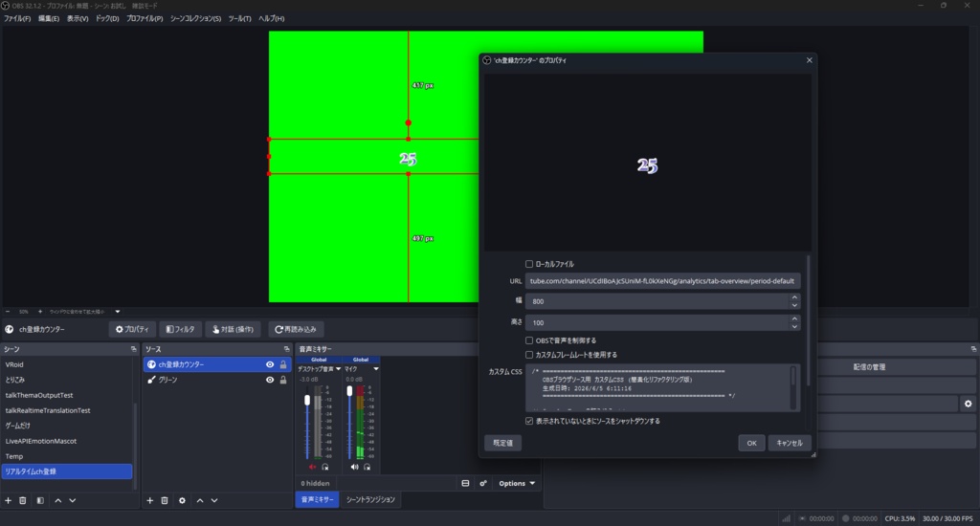Enable OBSで音声を制御する checkbox
This screenshot has height=526, width=980.
point(529,340)
